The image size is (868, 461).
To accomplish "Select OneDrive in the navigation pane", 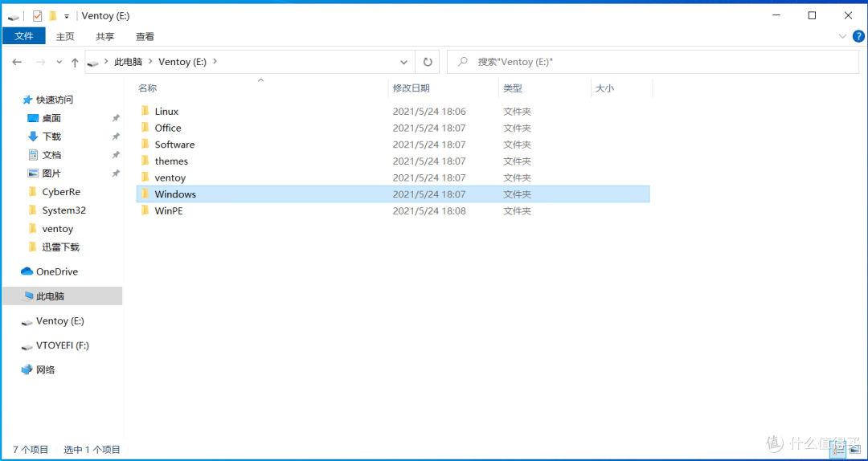I will [56, 271].
